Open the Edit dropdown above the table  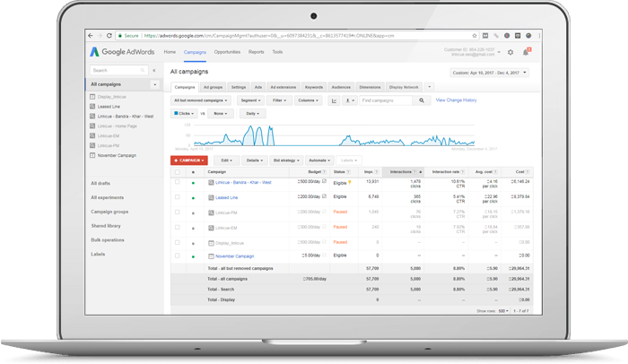(x=227, y=160)
